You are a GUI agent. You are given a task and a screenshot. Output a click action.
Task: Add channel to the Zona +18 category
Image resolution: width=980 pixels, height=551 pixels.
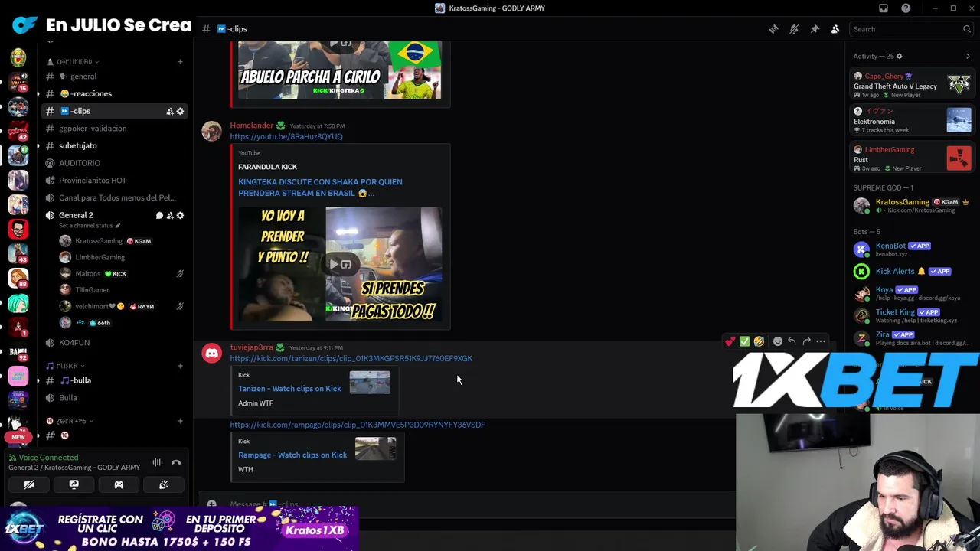tap(180, 421)
